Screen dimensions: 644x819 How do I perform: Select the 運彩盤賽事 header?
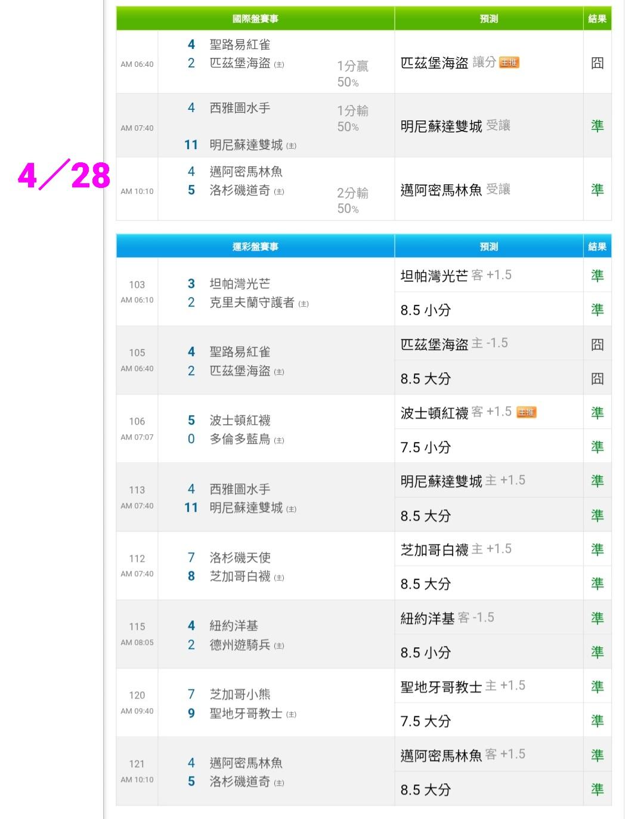255,247
